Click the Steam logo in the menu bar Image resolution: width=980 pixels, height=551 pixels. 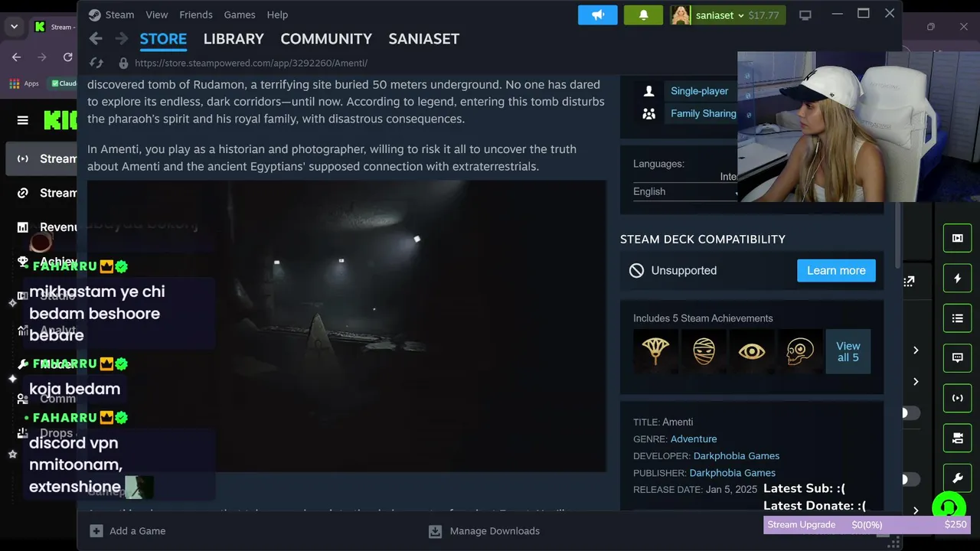[94, 15]
